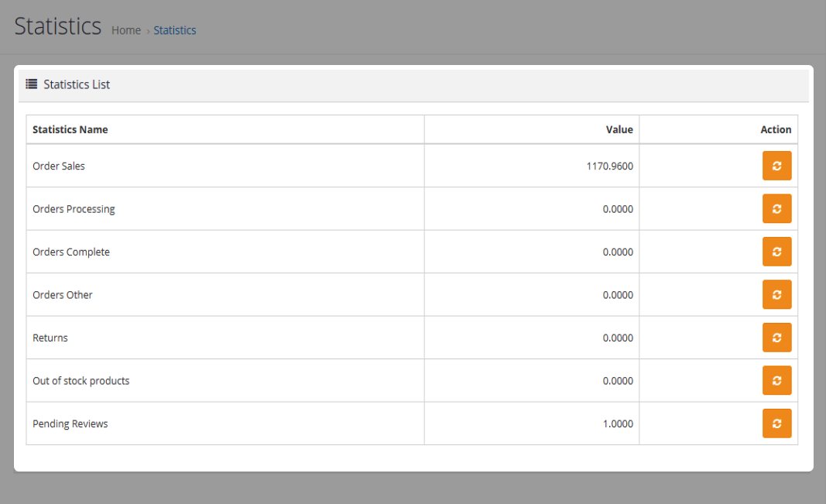The height and width of the screenshot is (504, 826).
Task: Click the Statistics page title
Action: 58,26
